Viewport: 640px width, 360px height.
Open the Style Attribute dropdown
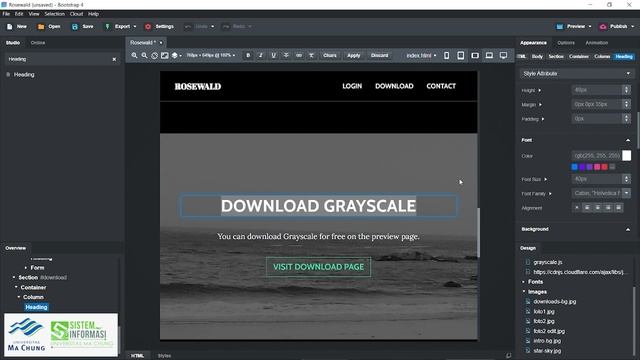(x=576, y=73)
